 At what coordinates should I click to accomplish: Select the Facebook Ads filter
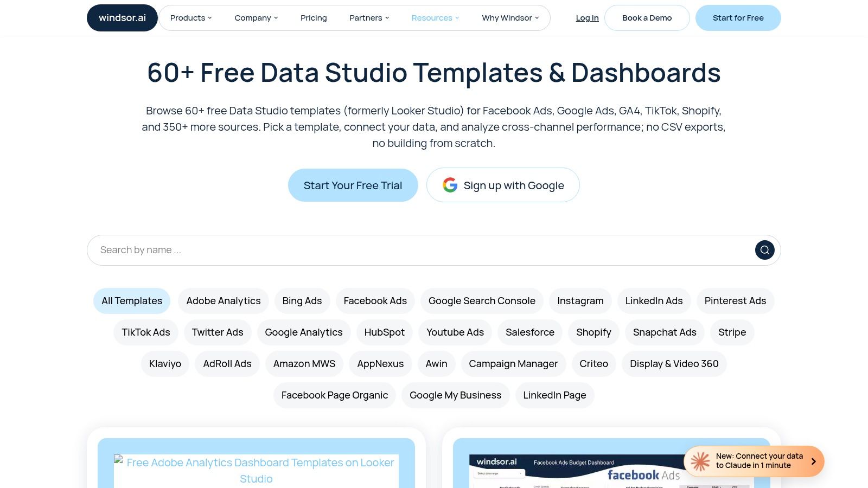(375, 301)
